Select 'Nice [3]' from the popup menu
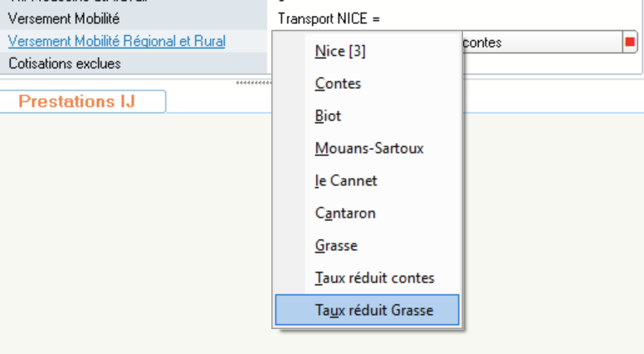This screenshot has width=644, height=354. [340, 52]
